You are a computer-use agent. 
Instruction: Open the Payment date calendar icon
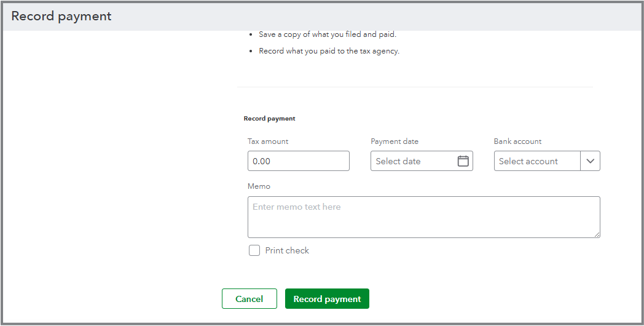pos(463,161)
